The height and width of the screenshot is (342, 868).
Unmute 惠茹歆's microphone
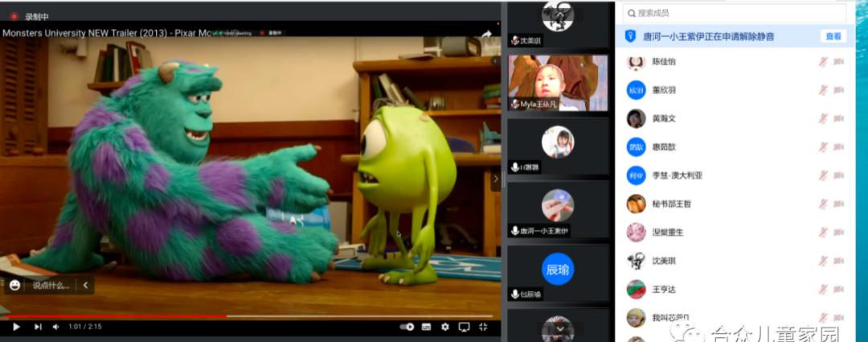[823, 147]
